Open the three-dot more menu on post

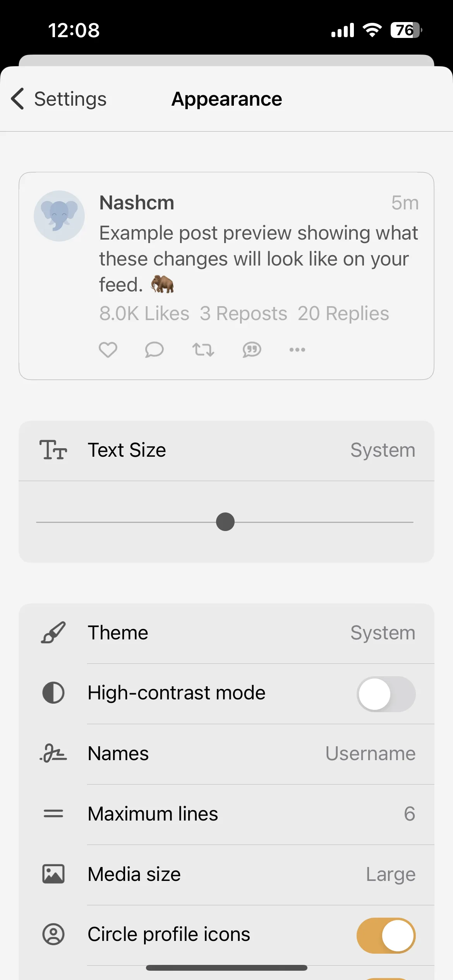pyautogui.click(x=297, y=350)
